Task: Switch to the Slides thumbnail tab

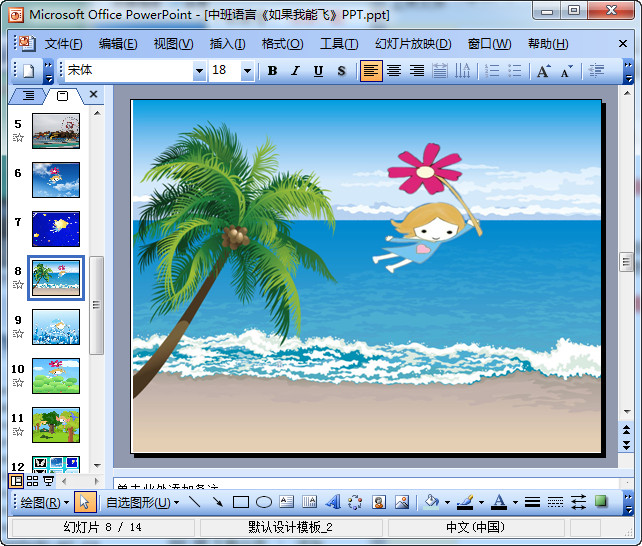Action: click(63, 96)
